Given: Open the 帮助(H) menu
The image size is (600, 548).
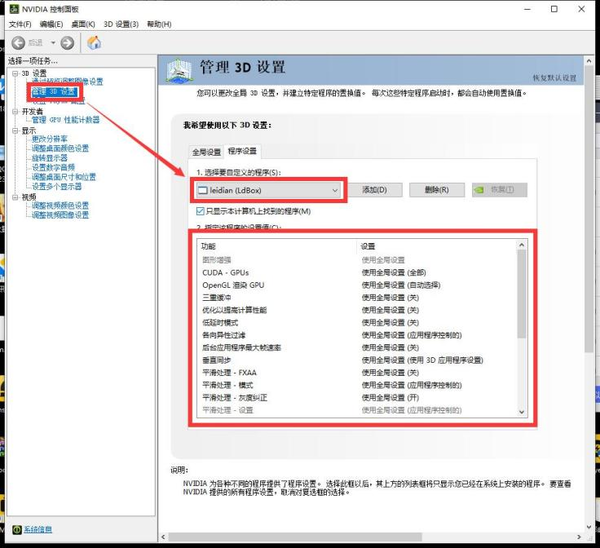Looking at the screenshot, I should [x=159, y=24].
